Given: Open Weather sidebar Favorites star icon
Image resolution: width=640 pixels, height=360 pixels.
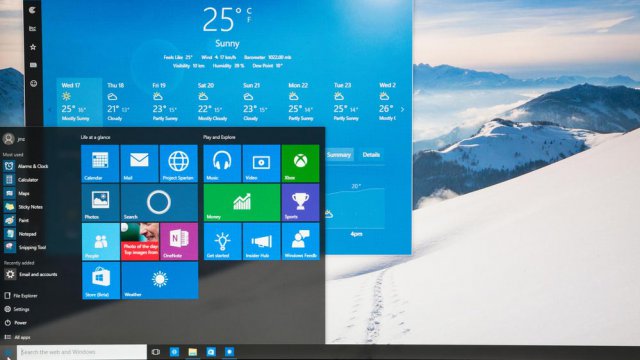Looking at the screenshot, I should [33, 47].
